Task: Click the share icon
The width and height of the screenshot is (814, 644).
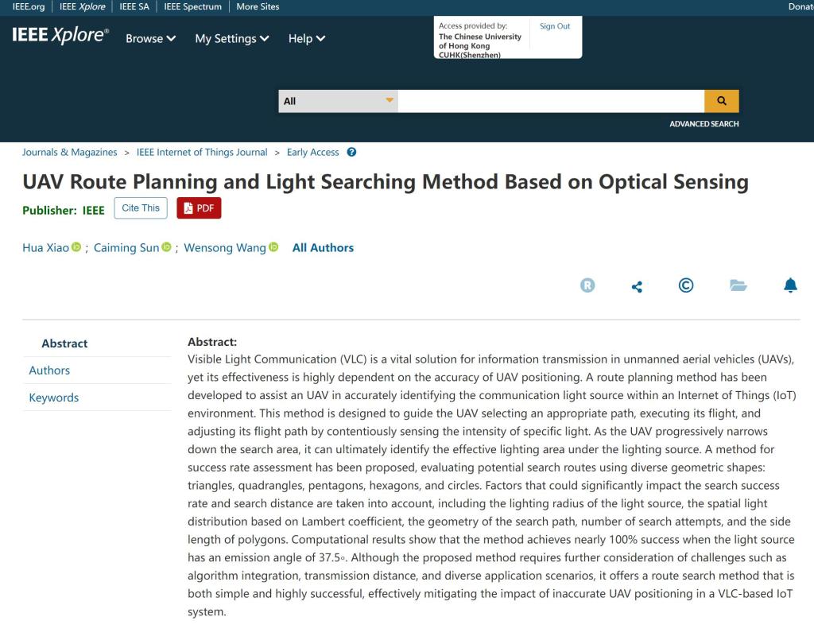Action: pos(637,287)
